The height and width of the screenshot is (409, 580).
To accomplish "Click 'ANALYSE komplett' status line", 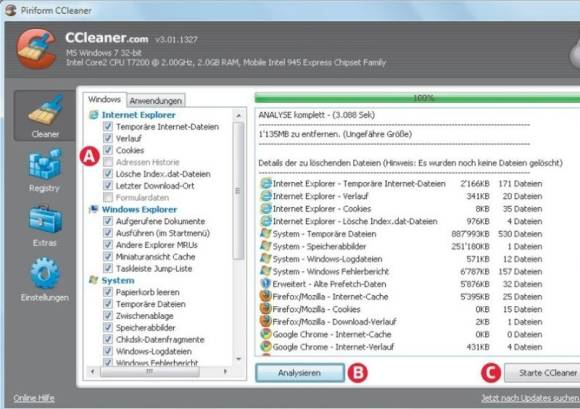I will coord(316,115).
